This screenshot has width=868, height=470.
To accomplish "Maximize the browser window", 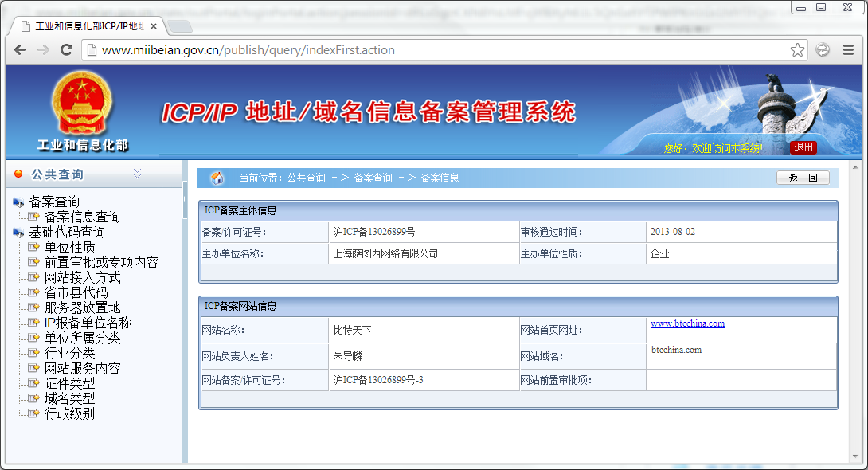I will pos(822,7).
